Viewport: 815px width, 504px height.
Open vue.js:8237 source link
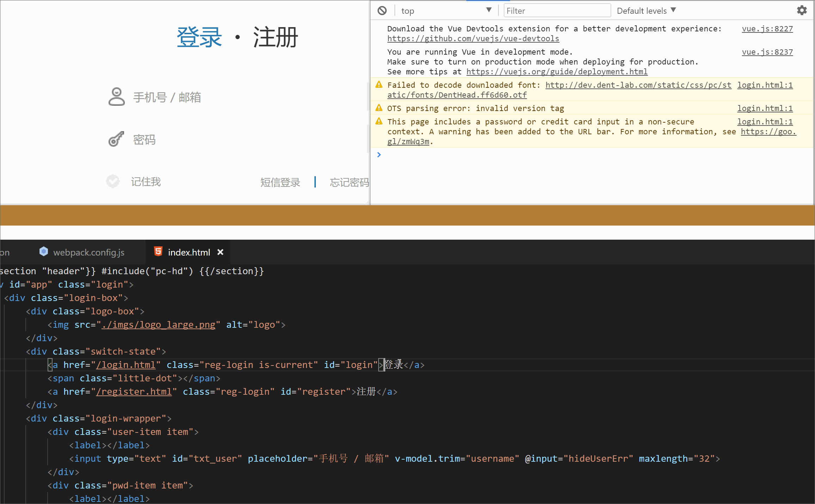[767, 52]
